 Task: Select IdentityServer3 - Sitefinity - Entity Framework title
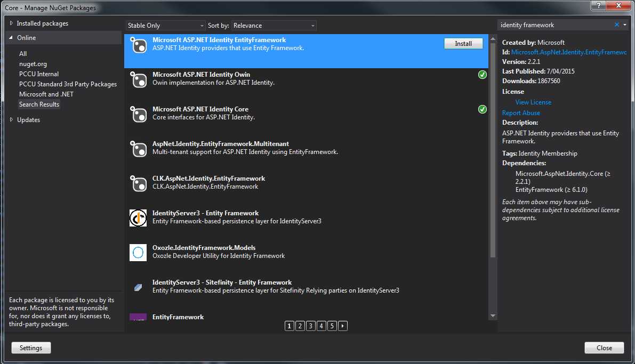(222, 282)
